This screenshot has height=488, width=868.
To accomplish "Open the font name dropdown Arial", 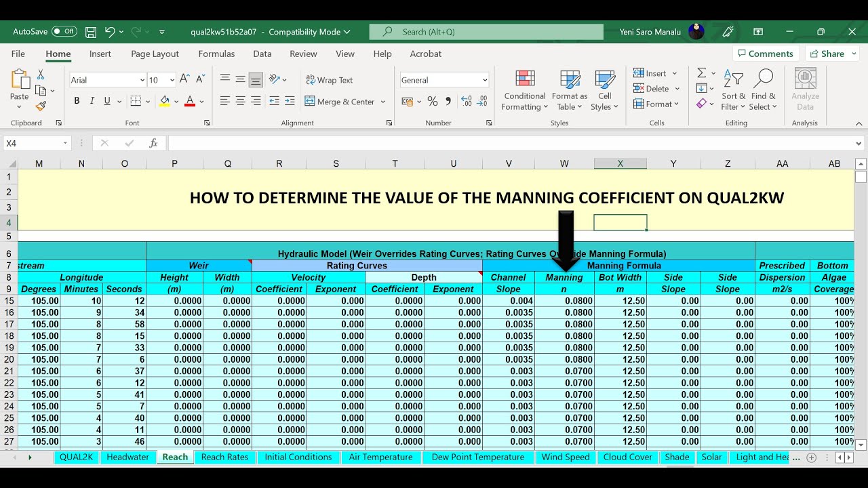I will point(142,80).
